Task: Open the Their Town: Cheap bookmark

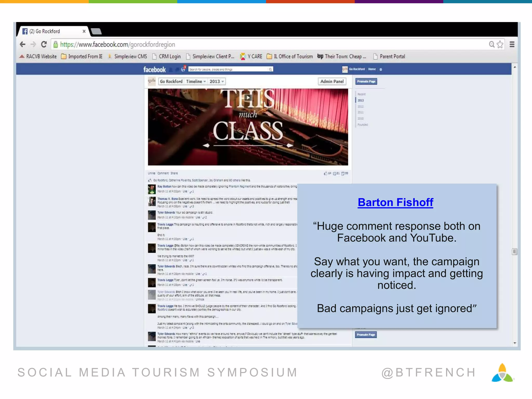Action: tap(342, 56)
